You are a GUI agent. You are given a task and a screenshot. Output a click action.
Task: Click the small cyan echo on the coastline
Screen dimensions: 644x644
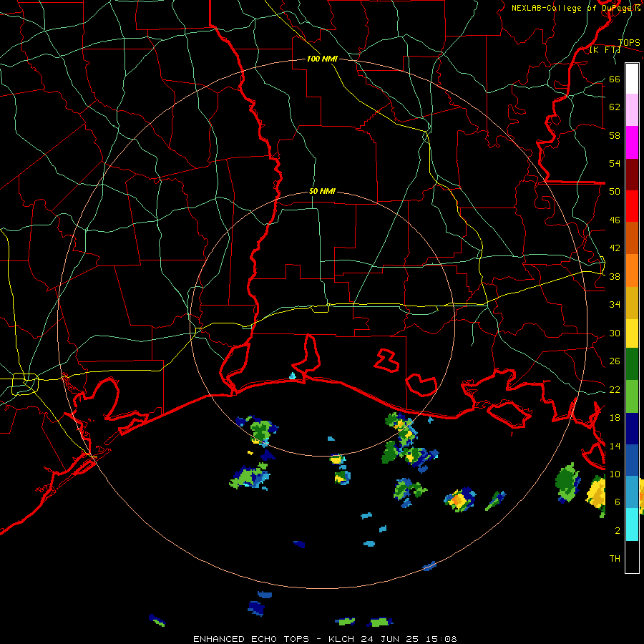coord(293,376)
